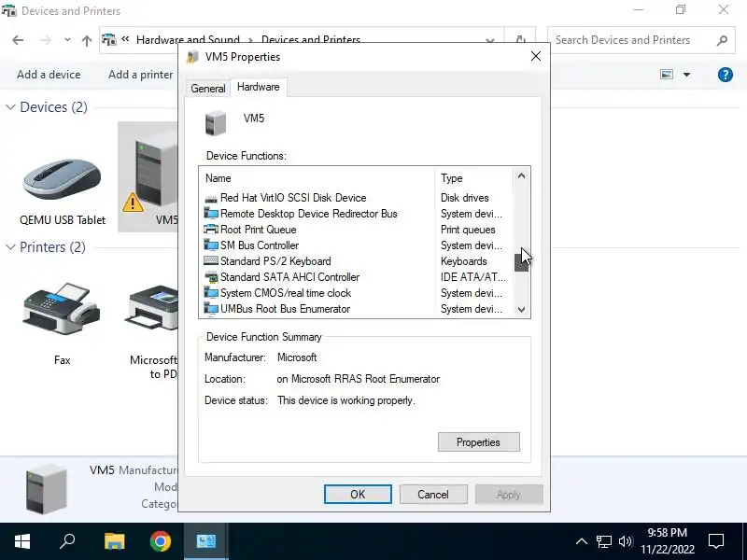Click the Standard SATA AHCI Controller icon

(x=211, y=277)
